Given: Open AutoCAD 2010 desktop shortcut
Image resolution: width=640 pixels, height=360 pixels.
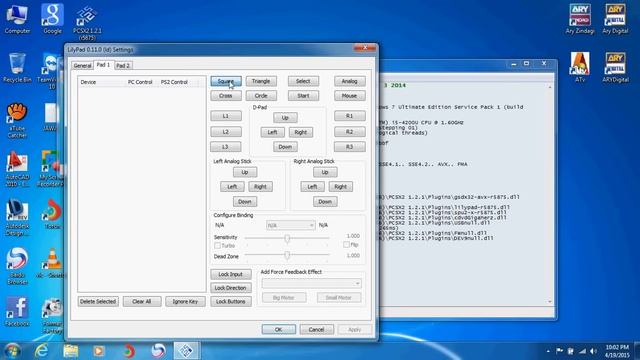Looking at the screenshot, I should point(17,169).
